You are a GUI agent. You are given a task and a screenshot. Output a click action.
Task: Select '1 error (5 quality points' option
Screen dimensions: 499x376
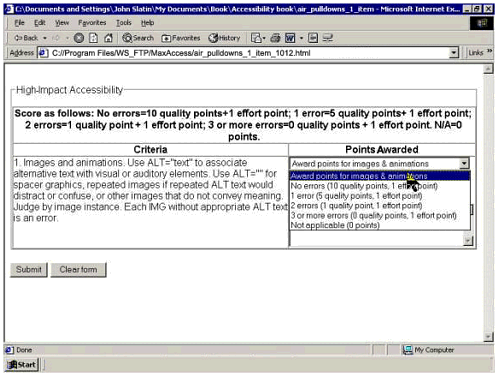380,196
